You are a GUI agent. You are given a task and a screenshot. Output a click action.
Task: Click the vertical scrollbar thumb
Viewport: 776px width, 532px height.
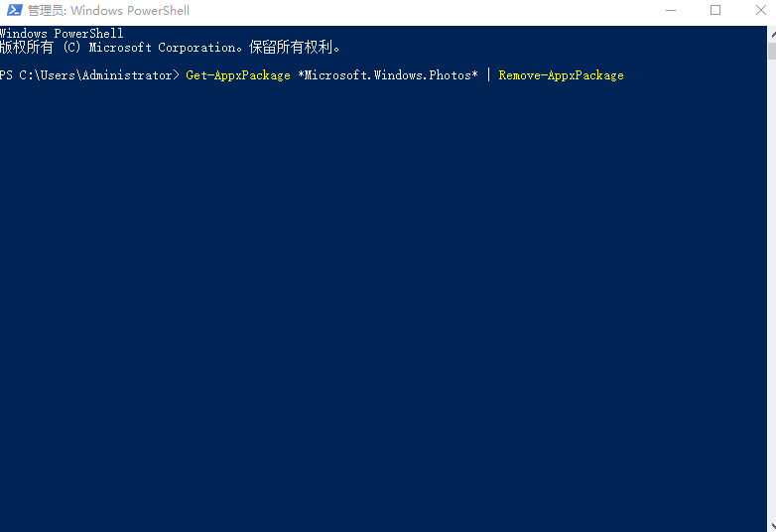click(x=772, y=51)
